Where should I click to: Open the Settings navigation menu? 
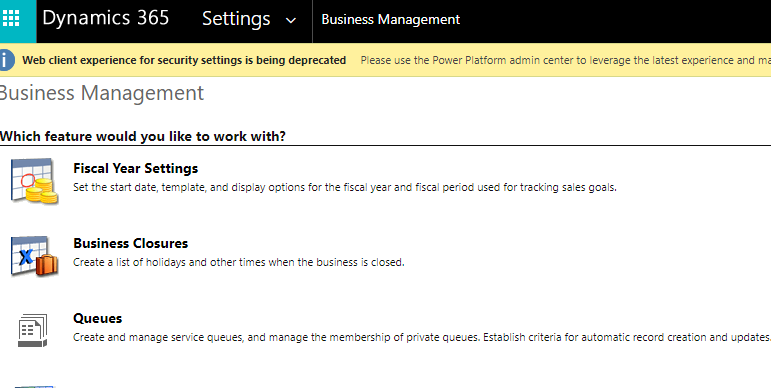pos(236,19)
